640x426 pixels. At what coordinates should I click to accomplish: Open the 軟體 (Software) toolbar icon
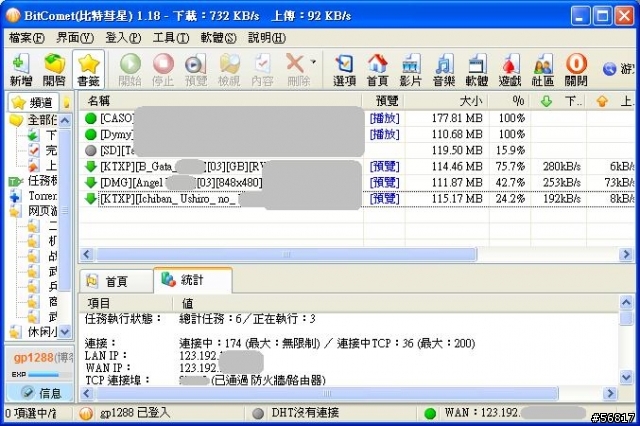(x=477, y=69)
